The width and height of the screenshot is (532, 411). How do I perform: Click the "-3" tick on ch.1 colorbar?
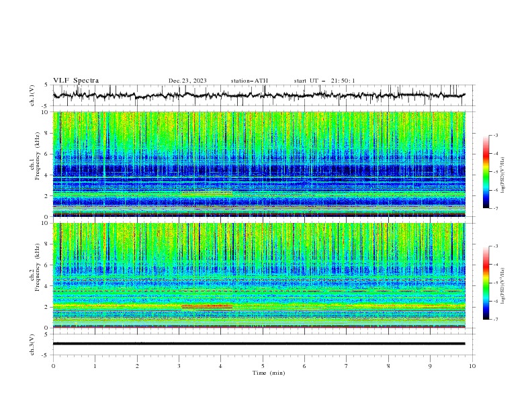[495, 135]
